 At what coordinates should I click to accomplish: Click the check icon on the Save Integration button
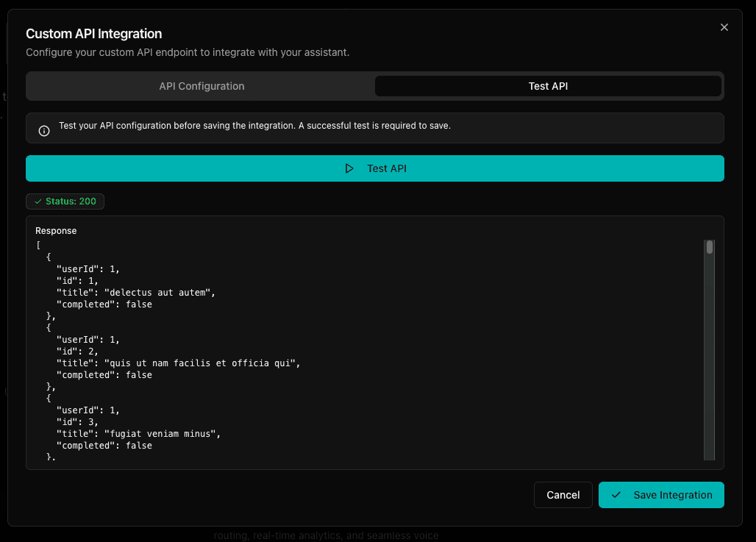tap(617, 495)
